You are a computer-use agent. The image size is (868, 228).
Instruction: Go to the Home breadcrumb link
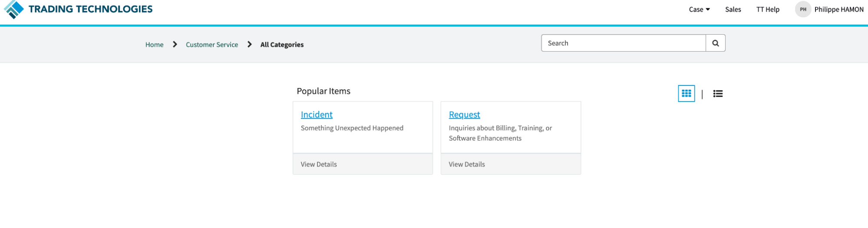pyautogui.click(x=154, y=45)
